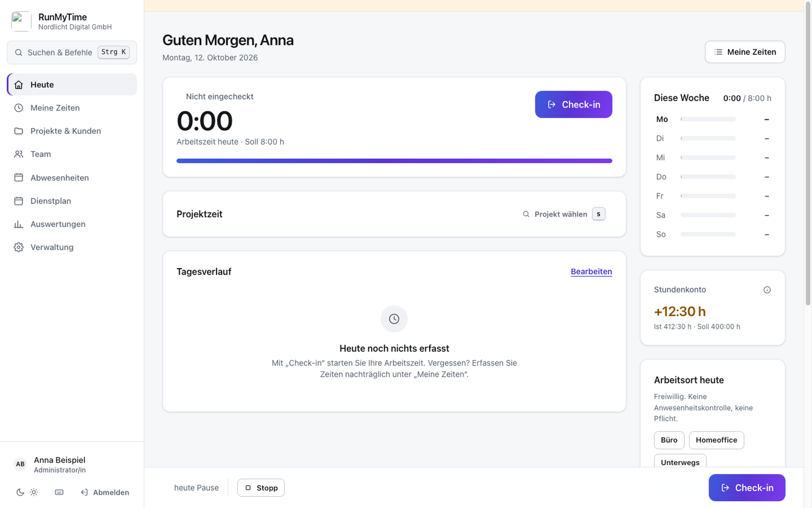Select Homeoffice as work location
This screenshot has height=508, width=812.
[716, 440]
